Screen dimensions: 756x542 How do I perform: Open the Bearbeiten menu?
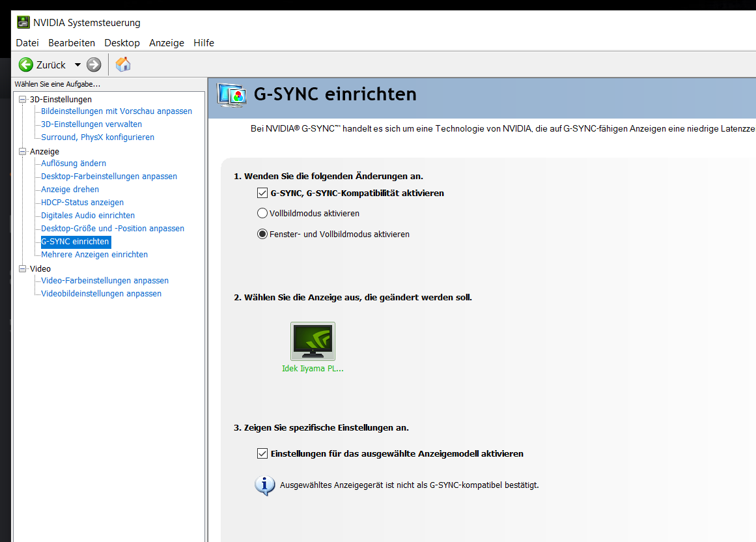coord(72,43)
